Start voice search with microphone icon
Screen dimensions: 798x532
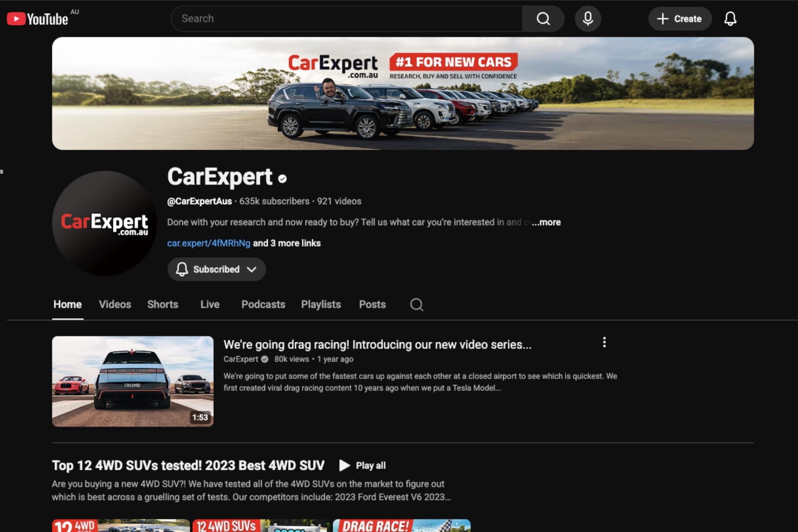click(588, 19)
